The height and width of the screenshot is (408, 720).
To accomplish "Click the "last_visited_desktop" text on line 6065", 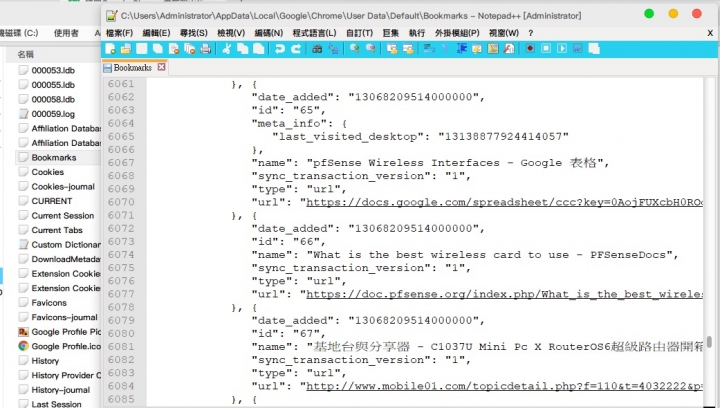I will pos(349,137).
